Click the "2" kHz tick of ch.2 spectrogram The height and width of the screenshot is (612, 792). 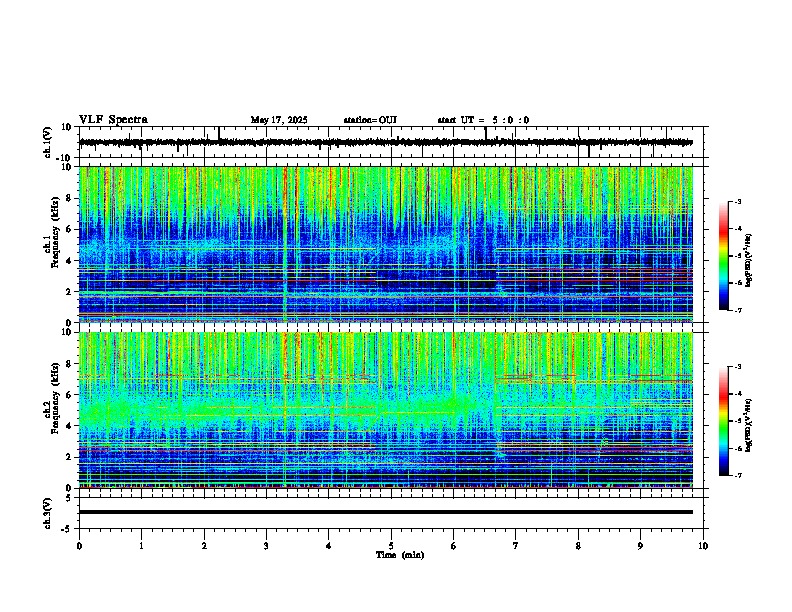point(70,457)
